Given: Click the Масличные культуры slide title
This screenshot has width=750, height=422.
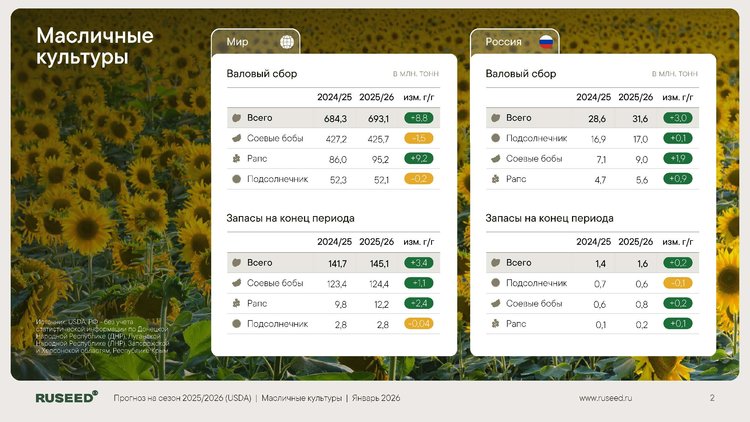Looking at the screenshot, I should (x=95, y=47).
